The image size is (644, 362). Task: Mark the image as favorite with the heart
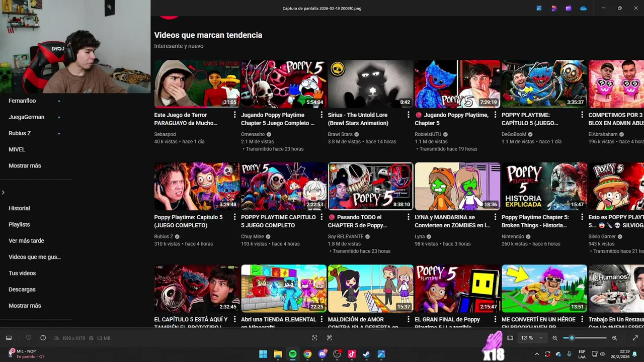pos(28,338)
